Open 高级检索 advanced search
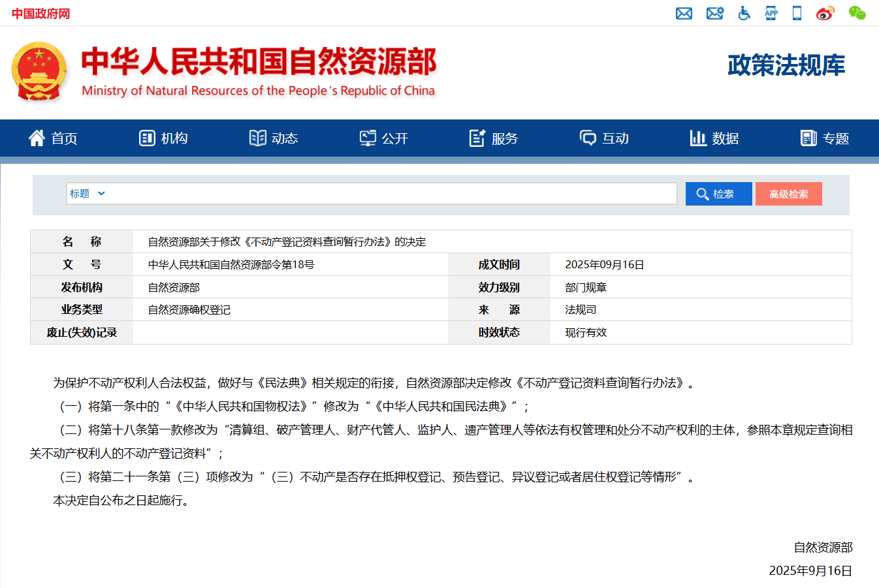This screenshot has width=879, height=588. coord(789,194)
